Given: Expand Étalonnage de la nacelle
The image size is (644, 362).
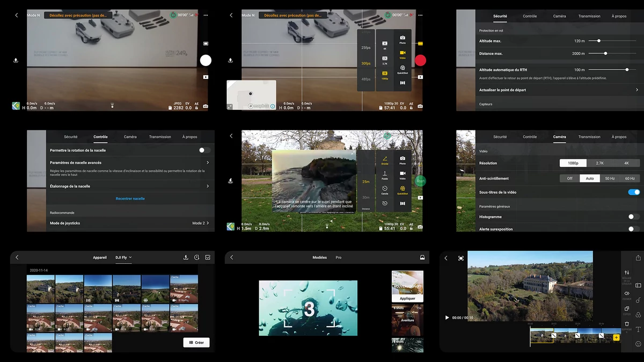Looking at the screenshot, I should pyautogui.click(x=129, y=186).
